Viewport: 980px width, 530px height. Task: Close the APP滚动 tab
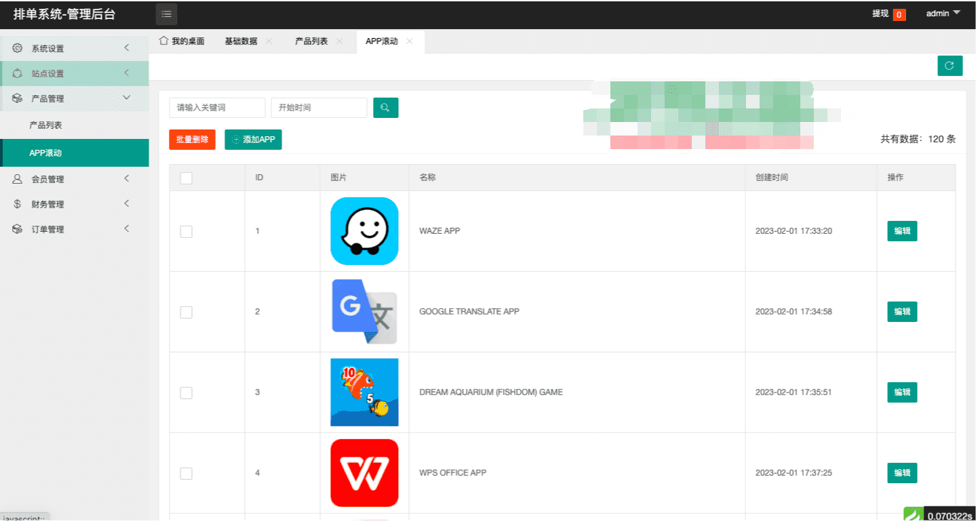point(409,41)
